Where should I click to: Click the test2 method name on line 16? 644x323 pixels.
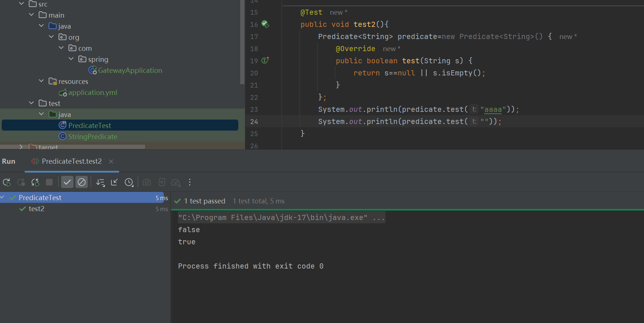[364, 24]
